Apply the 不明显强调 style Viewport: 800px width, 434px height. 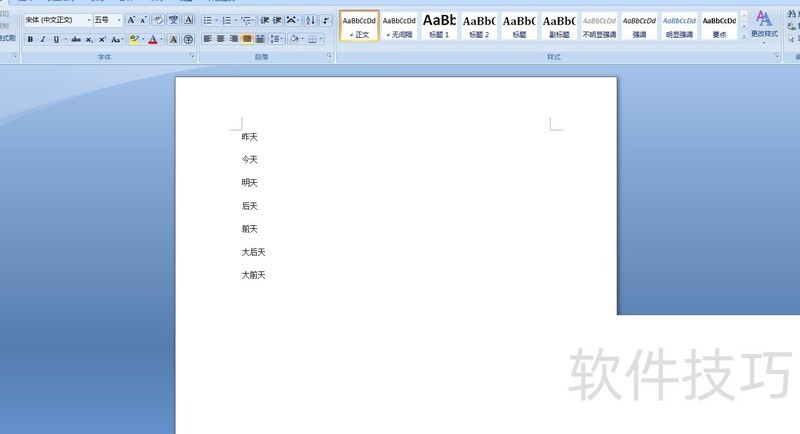(x=599, y=26)
